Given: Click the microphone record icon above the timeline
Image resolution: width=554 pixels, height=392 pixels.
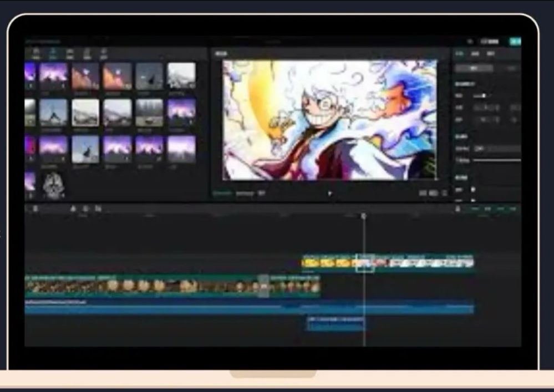Looking at the screenshot, I should pos(458,208).
